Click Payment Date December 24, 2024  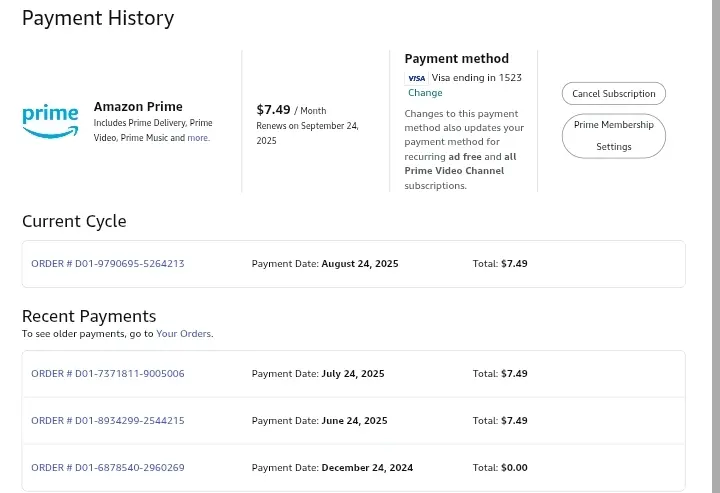coord(332,468)
